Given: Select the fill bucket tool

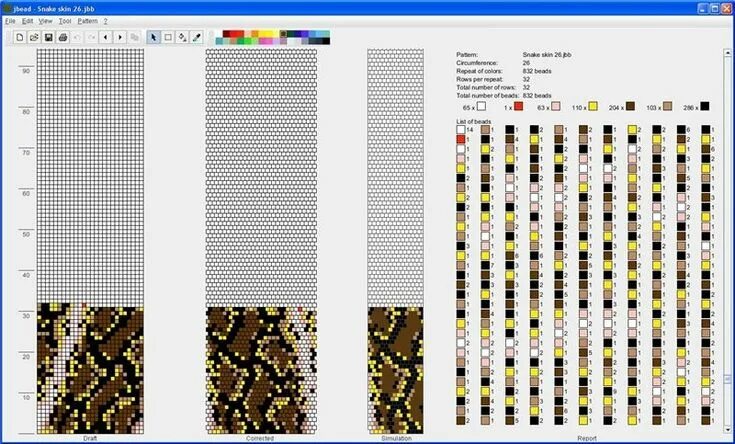Looking at the screenshot, I should point(182,37).
